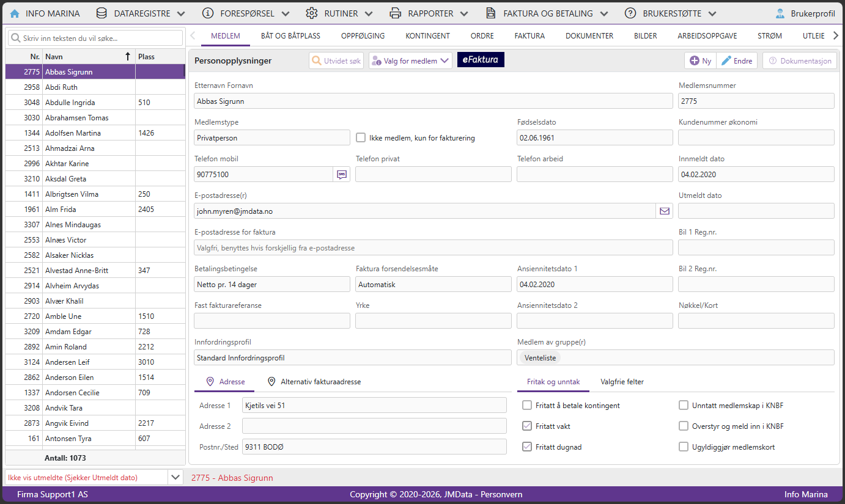Click the left arrow beside the Medlem tab
Image resolution: width=845 pixels, height=504 pixels.
193,35
